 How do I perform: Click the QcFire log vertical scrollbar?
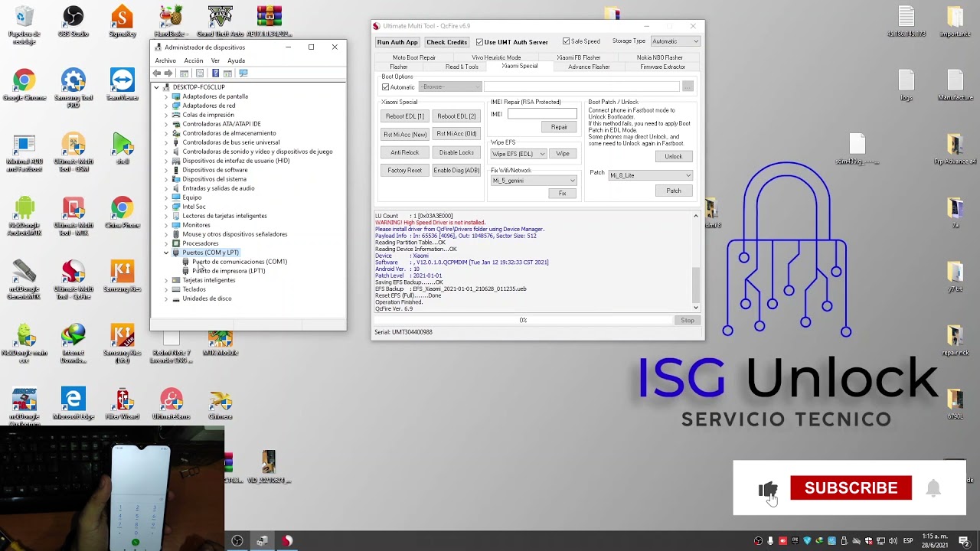(x=696, y=262)
